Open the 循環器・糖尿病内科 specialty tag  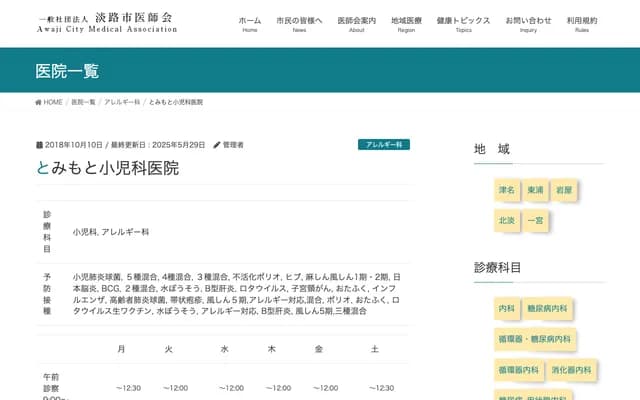pos(535,340)
